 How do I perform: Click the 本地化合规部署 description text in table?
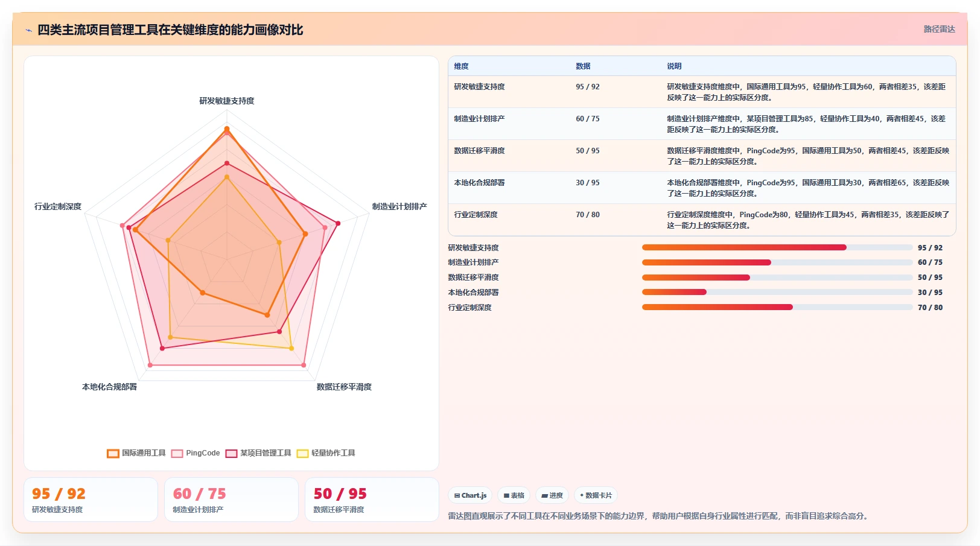pos(808,188)
